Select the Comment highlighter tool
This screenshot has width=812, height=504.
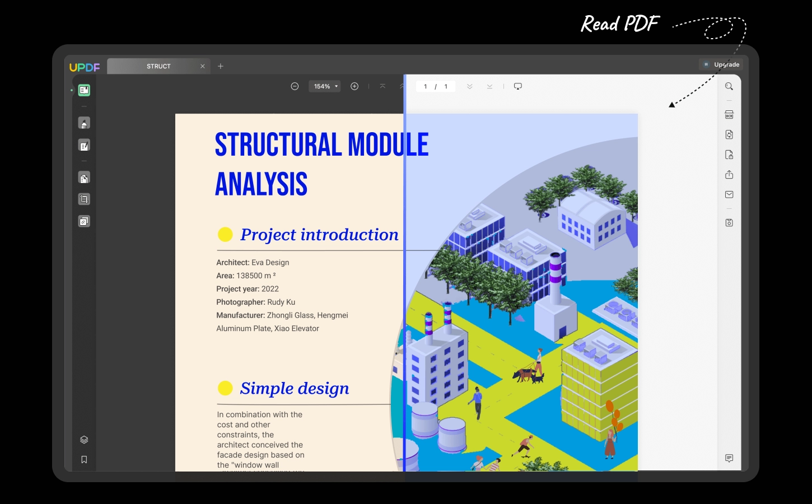[x=84, y=123]
